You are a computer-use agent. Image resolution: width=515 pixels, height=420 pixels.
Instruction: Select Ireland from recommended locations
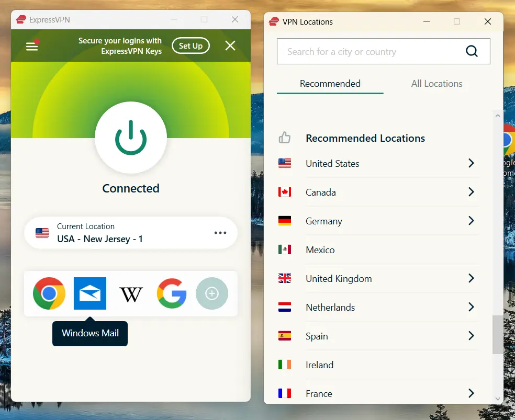[x=319, y=365]
